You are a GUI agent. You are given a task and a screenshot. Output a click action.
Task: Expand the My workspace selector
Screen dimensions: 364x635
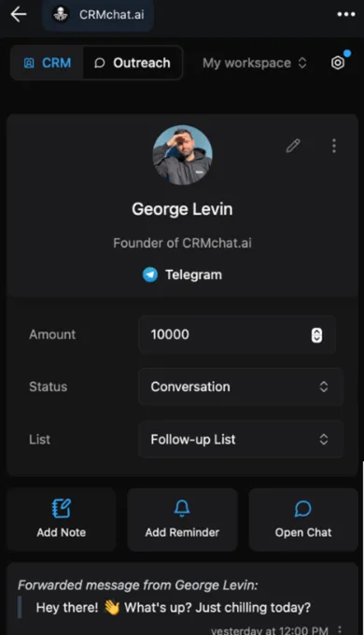[254, 63]
